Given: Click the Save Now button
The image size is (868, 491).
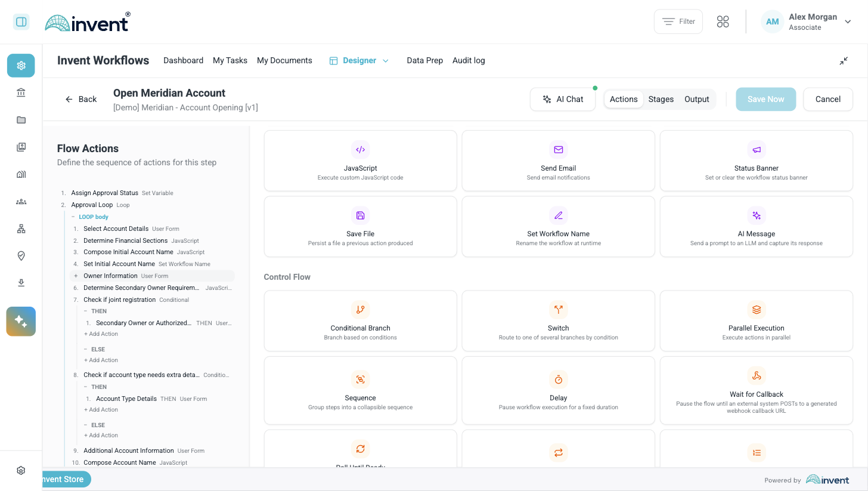Looking at the screenshot, I should tap(765, 99).
